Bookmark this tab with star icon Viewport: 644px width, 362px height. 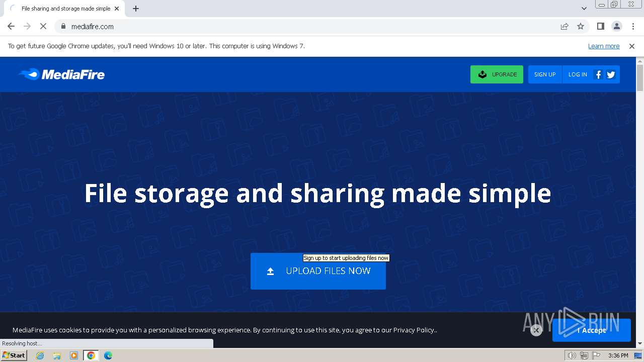point(581,26)
